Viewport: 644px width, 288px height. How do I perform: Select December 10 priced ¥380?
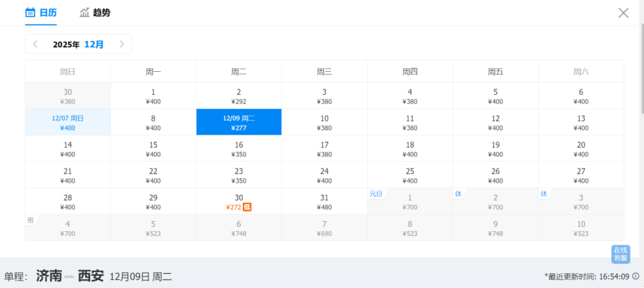point(325,122)
